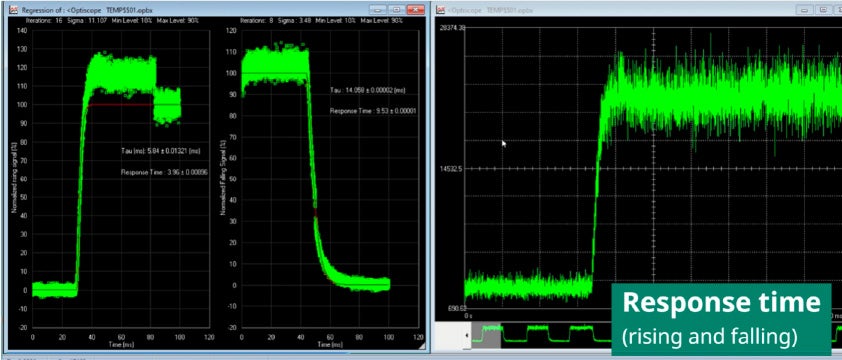Image resolution: width=842 pixels, height=360 pixels.
Task: Click the Response time rising and falling banner
Action: [721, 319]
